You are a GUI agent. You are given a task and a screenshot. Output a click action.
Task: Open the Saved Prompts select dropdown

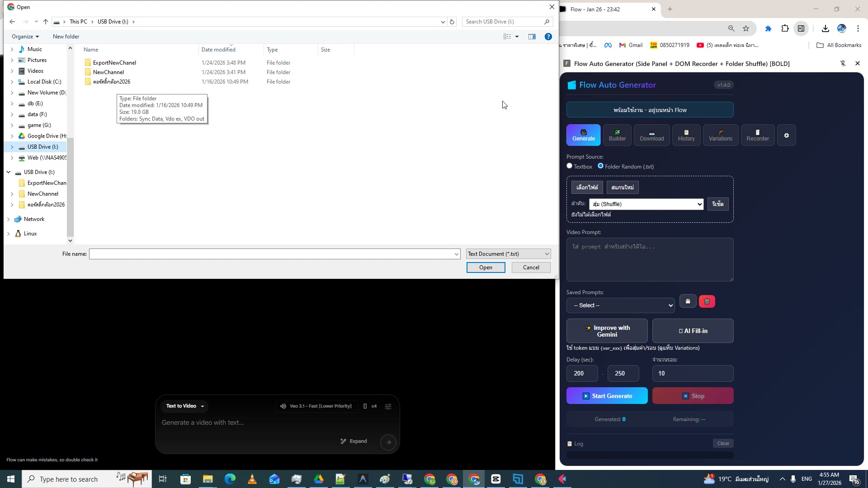pyautogui.click(x=620, y=305)
